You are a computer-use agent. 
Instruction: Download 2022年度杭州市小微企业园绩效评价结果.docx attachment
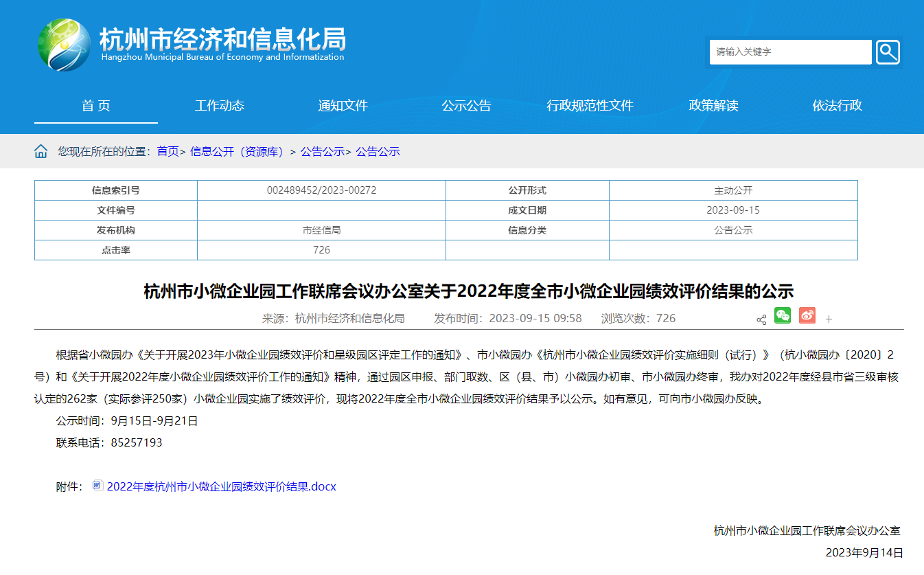click(221, 487)
